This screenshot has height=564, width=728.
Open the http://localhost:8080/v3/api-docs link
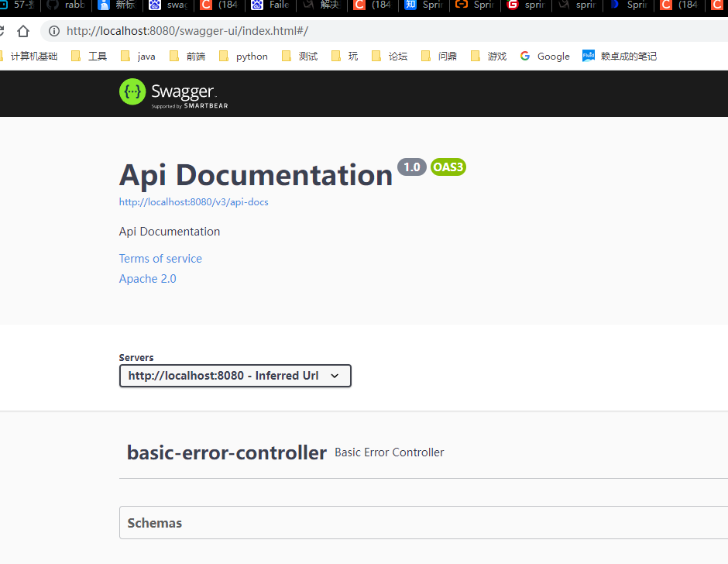pos(194,202)
